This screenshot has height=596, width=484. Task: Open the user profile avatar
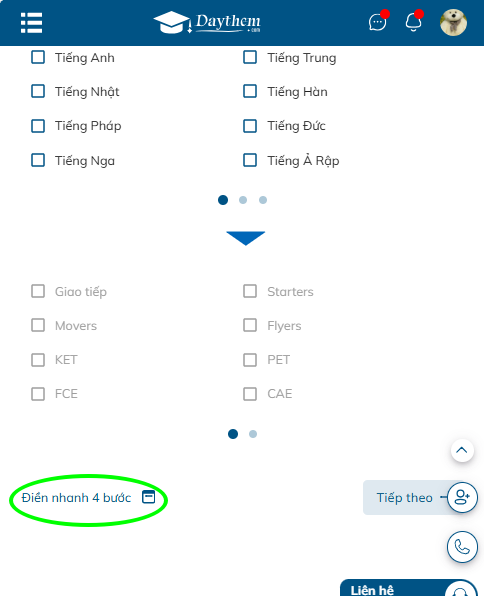click(453, 22)
